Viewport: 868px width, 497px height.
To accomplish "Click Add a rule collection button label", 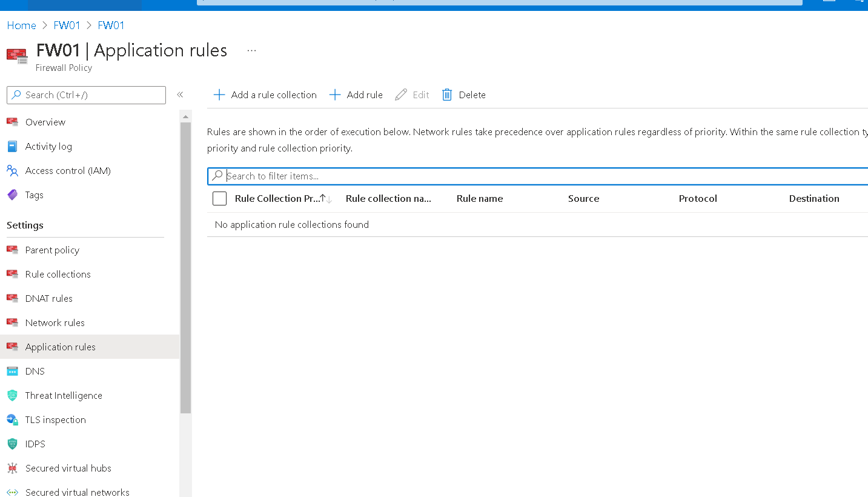I will (x=274, y=95).
